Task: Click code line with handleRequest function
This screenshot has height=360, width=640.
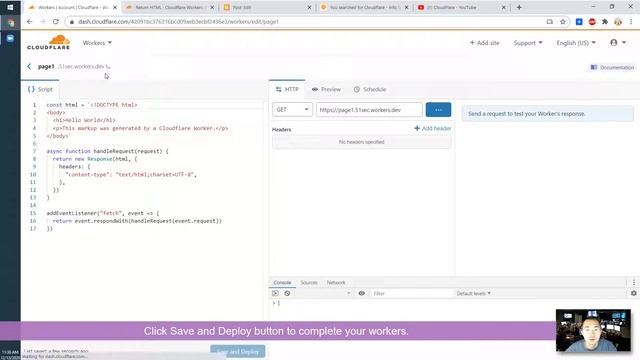Action: pos(107,151)
